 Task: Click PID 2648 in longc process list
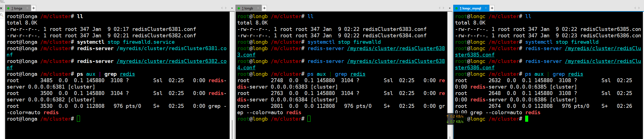(495, 93)
